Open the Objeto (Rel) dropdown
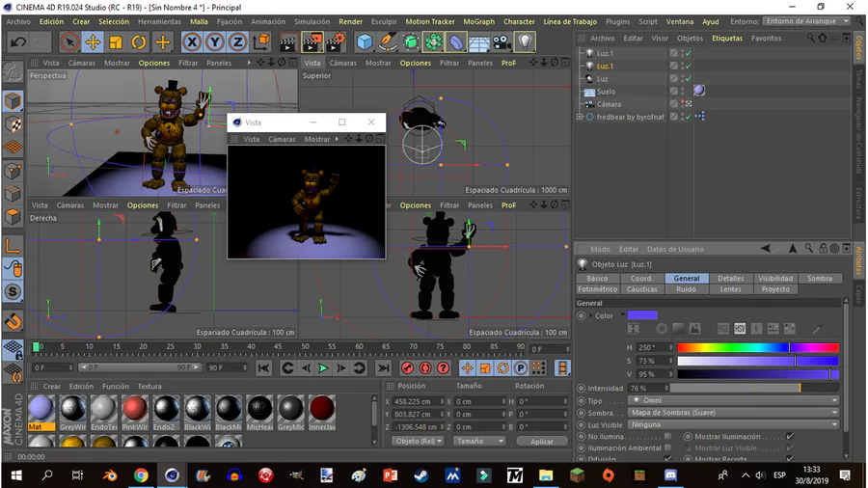 point(419,441)
